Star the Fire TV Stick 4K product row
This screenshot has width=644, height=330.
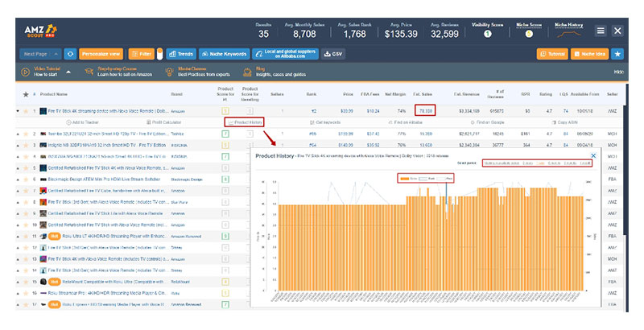pos(25,109)
